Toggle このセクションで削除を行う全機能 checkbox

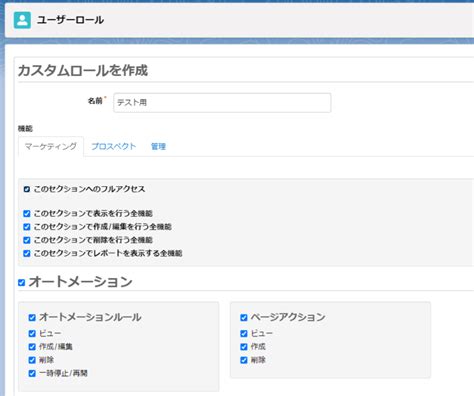pos(27,240)
